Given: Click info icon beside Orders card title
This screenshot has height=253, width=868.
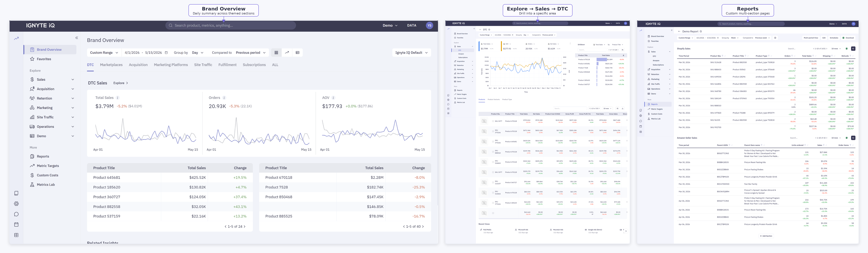Looking at the screenshot, I should pyautogui.click(x=224, y=98).
